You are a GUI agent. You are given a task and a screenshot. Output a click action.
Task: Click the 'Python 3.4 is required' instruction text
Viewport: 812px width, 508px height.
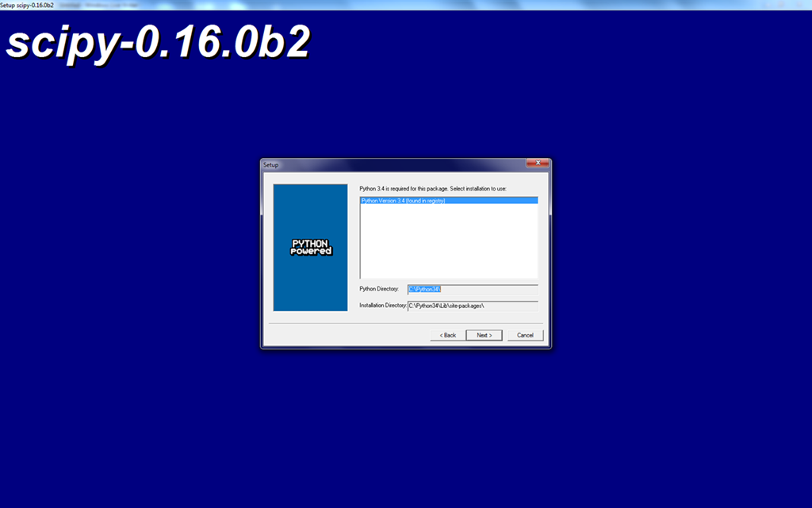pyautogui.click(x=432, y=188)
